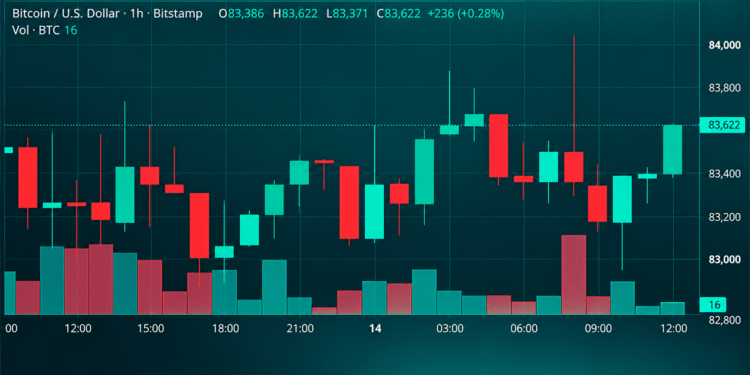
Task: Click the bold 14 date label
Action: click(x=375, y=329)
